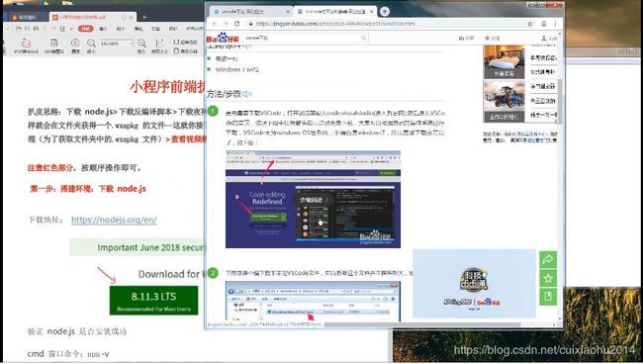Open the tractor photo ad thumbnail
The height and width of the screenshot is (364, 643).
click(x=504, y=101)
